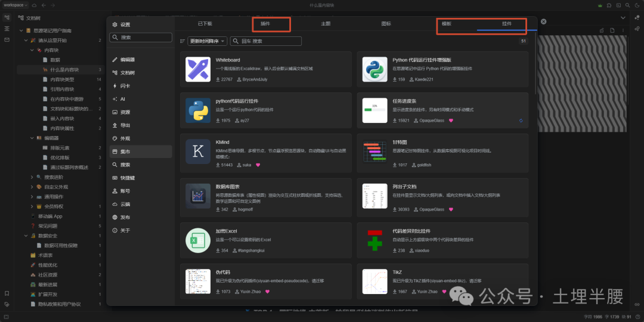
Task: Open the workspace dropdown in title bar
Action: (16, 5)
